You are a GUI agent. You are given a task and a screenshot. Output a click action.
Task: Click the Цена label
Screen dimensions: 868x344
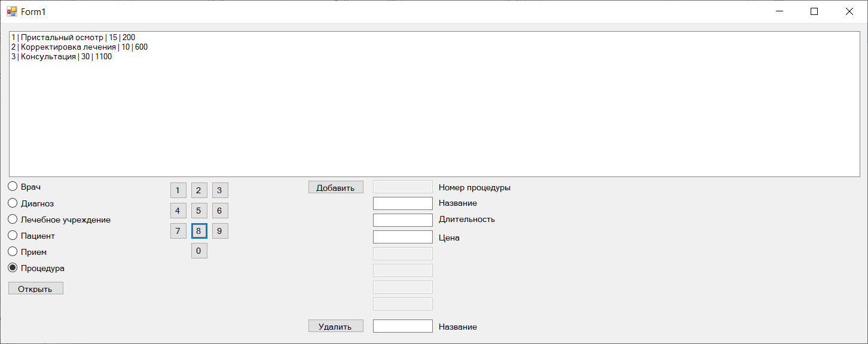pos(449,238)
